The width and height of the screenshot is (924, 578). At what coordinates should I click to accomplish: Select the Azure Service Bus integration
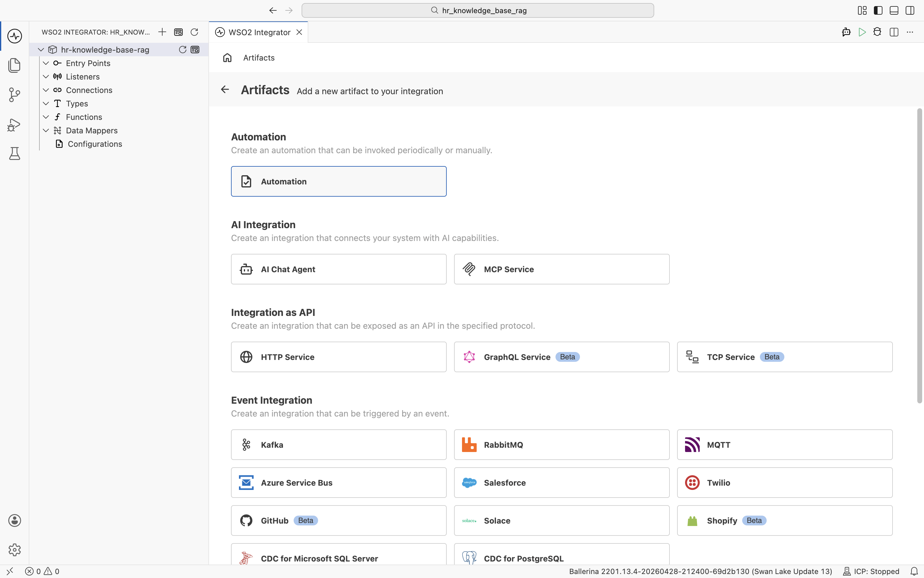coord(339,483)
